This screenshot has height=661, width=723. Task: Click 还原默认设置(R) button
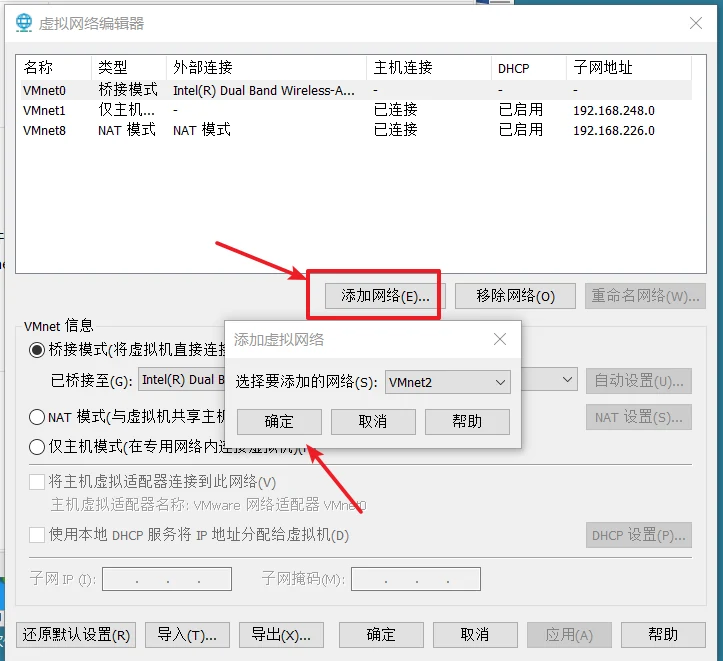[76, 635]
